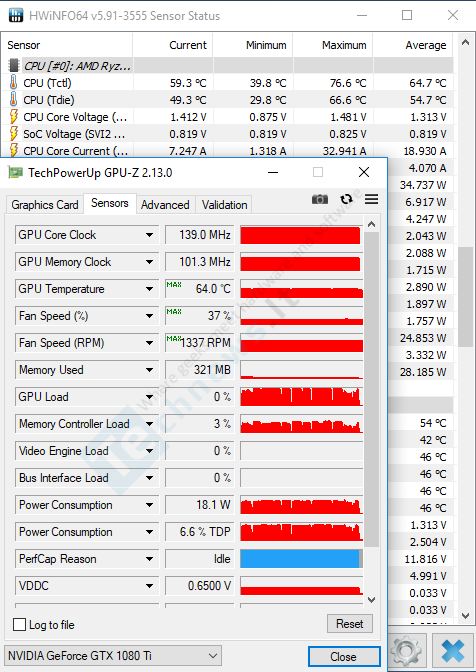Viewport: 476px width, 672px height.
Task: Click the Average column header in HWiNFO64
Action: (x=413, y=45)
